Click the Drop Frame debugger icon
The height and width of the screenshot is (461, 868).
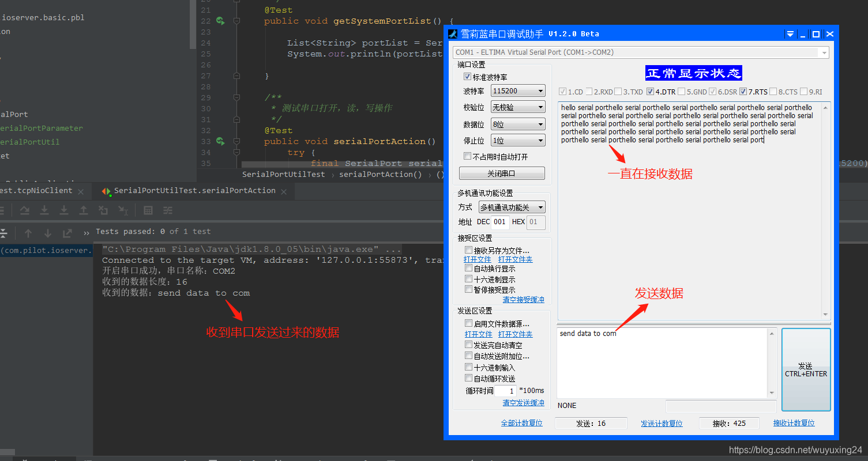point(103,210)
